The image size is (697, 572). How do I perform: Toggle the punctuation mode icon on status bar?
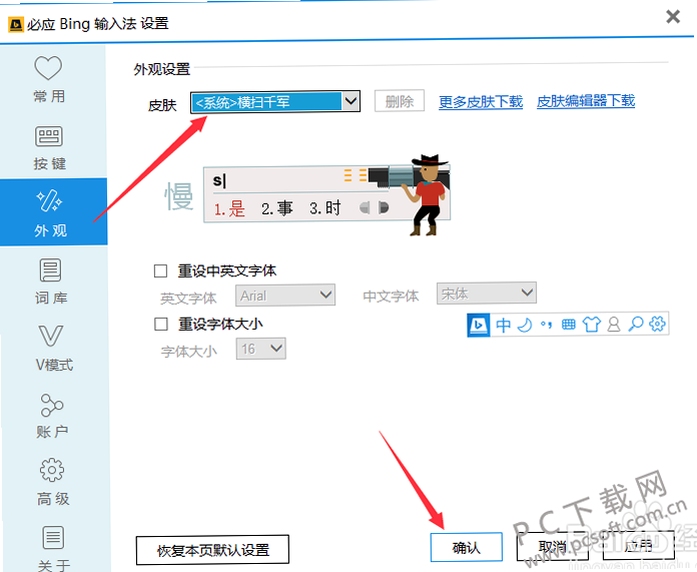[546, 325]
